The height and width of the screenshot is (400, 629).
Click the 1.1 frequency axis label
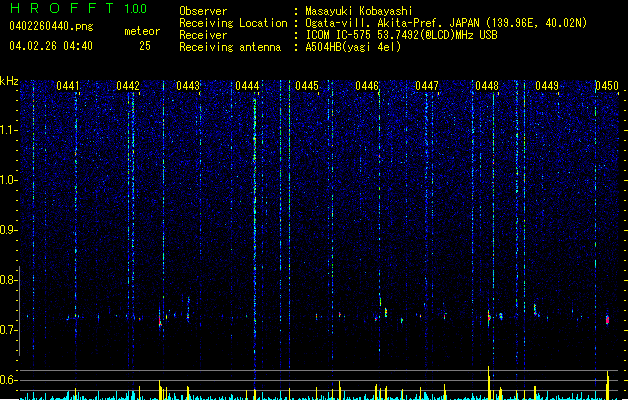point(8,130)
